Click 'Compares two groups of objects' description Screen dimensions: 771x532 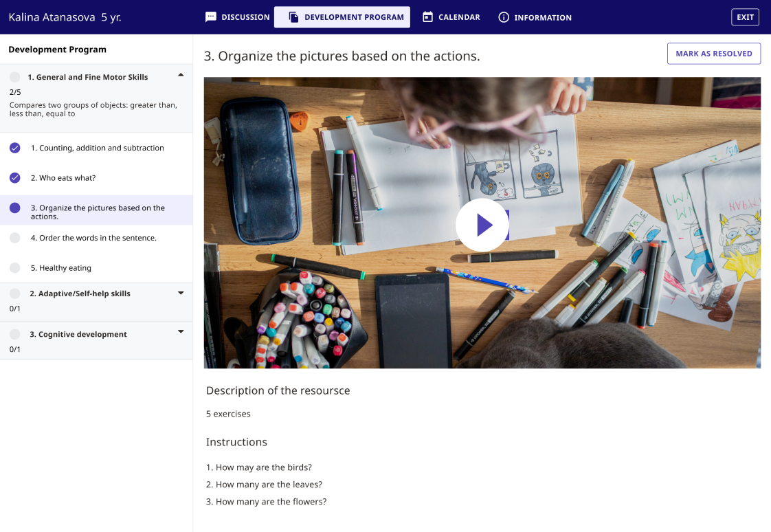[93, 109]
